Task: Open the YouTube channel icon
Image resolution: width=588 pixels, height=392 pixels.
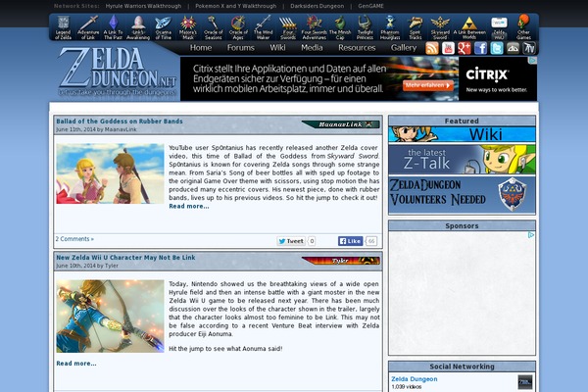Action: click(448, 48)
